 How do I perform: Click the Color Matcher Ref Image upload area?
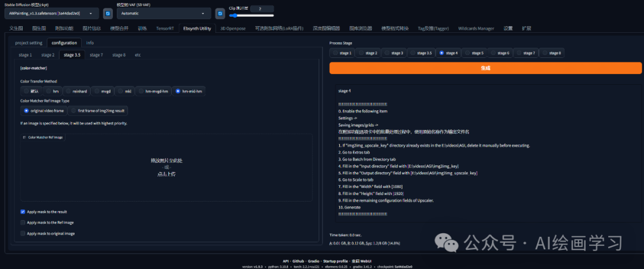click(x=166, y=168)
